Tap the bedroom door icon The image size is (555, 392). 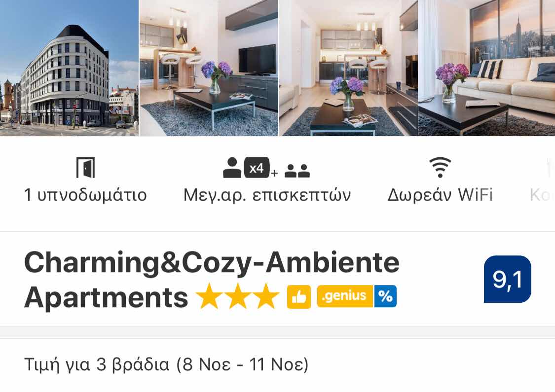pyautogui.click(x=86, y=168)
